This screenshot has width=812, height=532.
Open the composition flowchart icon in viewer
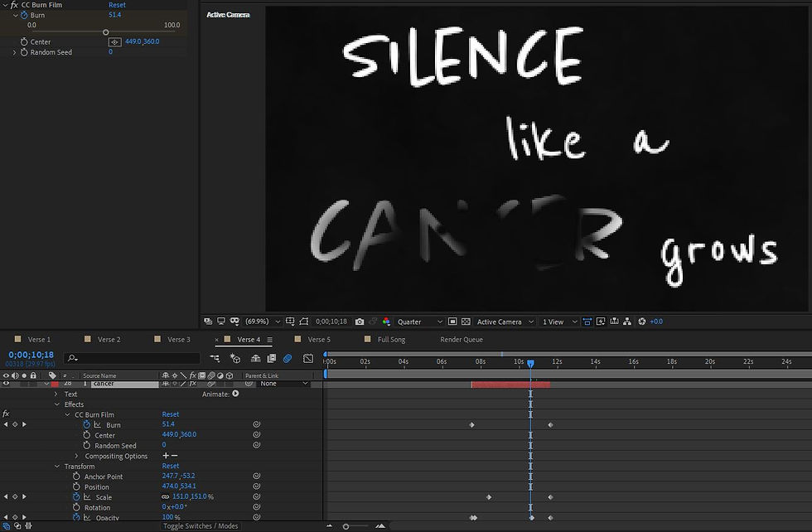pyautogui.click(x=627, y=322)
